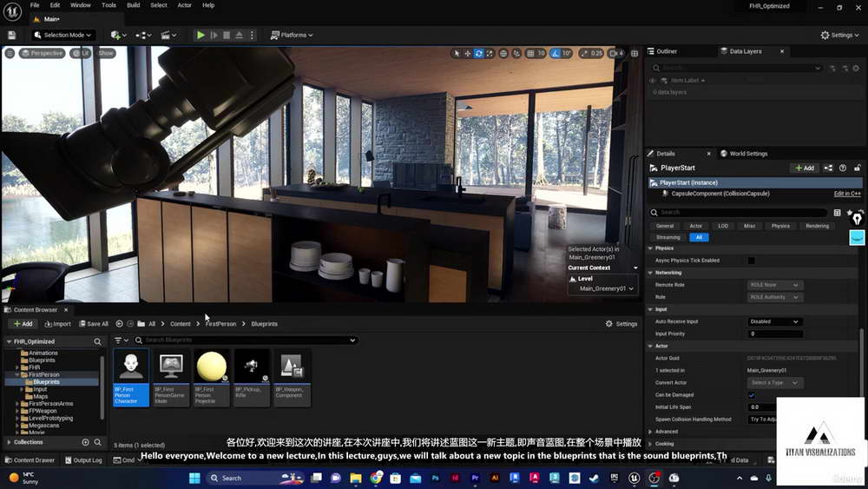Click the Edit in C++ link
The height and width of the screenshot is (489, 868).
(x=847, y=194)
